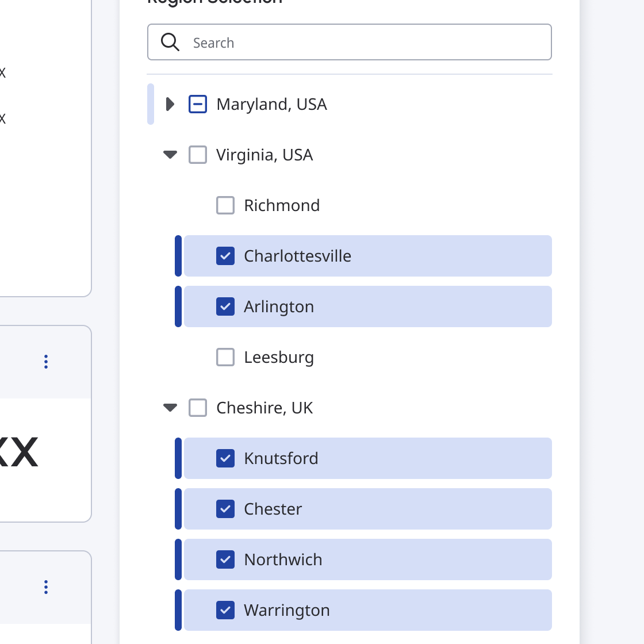Open the lower card's three-dot menu
Image resolution: width=644 pixels, height=644 pixels.
click(x=46, y=587)
